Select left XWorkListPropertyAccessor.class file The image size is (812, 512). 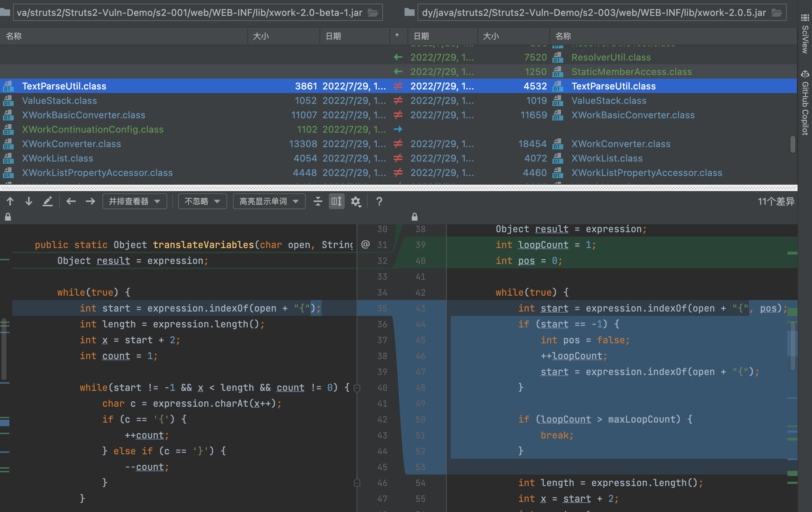pos(97,173)
